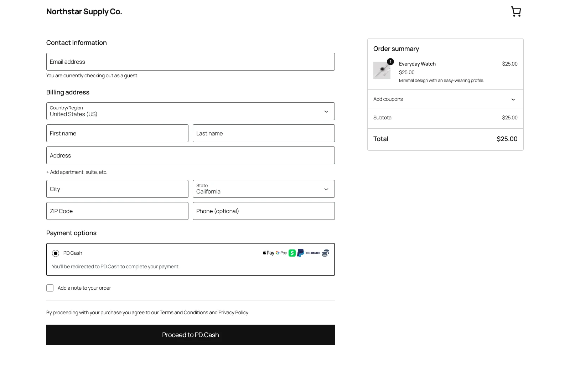Viewport: 570px width, 392px height.
Task: Click the Total amount $25.00
Action: [507, 139]
